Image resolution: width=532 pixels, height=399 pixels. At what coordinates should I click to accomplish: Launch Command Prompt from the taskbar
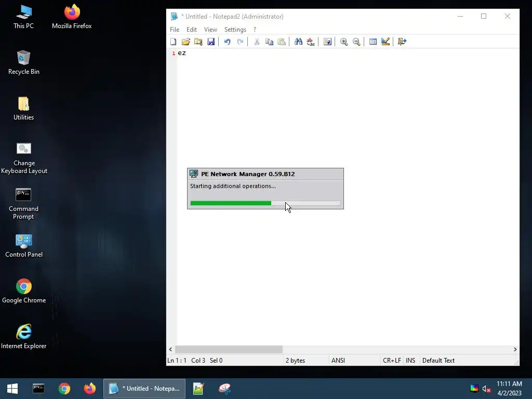click(38, 389)
